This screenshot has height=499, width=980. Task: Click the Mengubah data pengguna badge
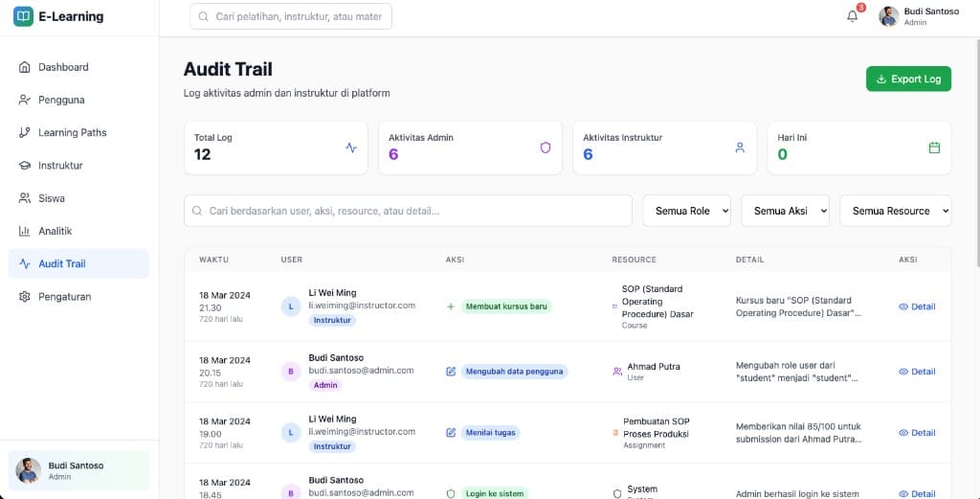[514, 372]
